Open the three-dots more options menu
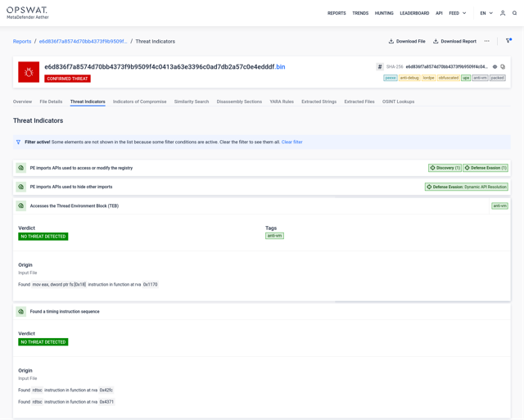This screenshot has width=524, height=420. click(487, 41)
